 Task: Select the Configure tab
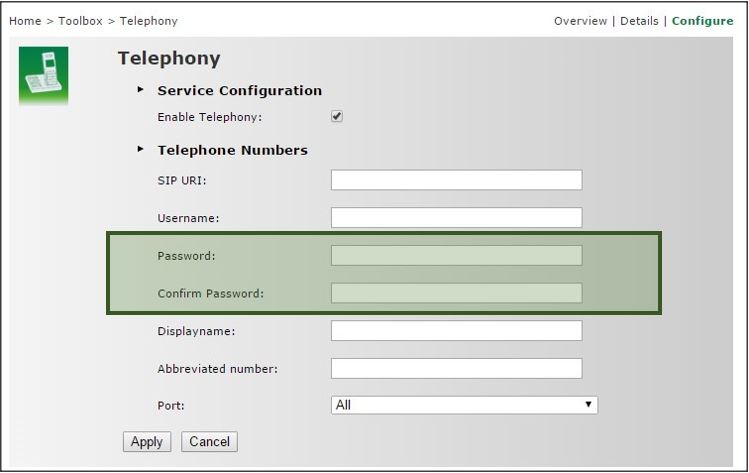point(702,21)
